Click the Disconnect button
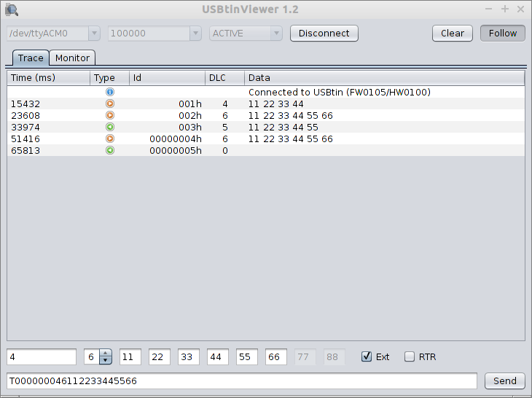 [x=324, y=34]
